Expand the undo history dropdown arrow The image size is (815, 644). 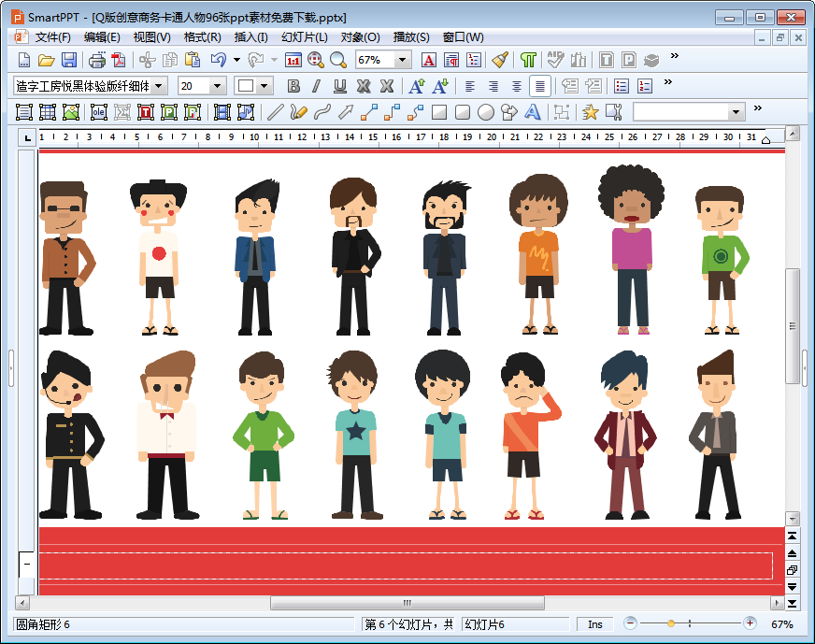pos(237,61)
